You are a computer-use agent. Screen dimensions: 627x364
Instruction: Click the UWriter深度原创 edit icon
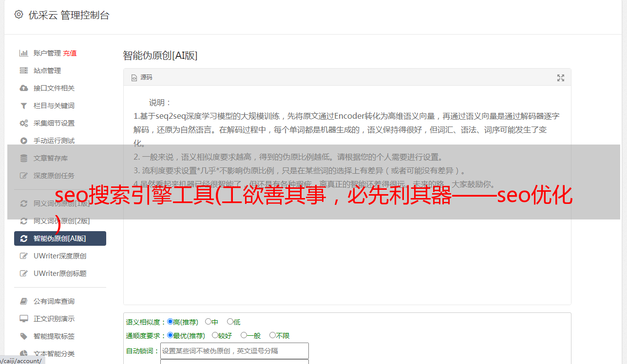click(23, 256)
